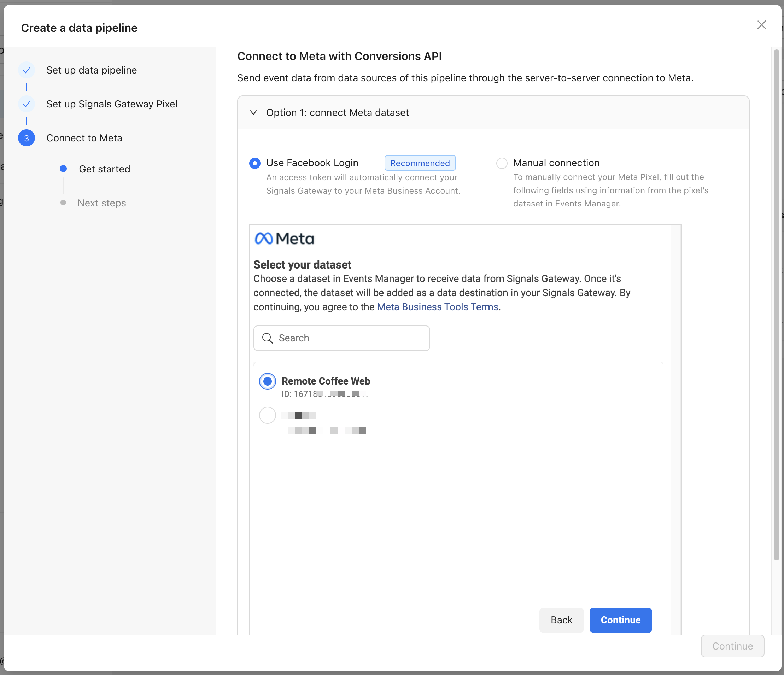This screenshot has height=675, width=784.
Task: Click the Meta logo in embedded frame
Action: point(285,239)
